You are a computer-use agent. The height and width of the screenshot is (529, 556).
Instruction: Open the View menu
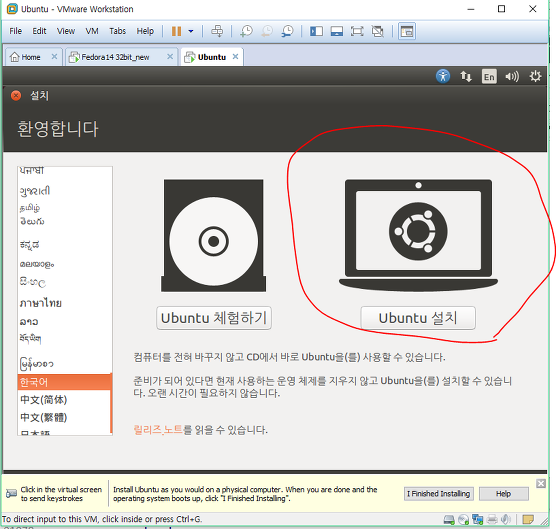point(66,31)
